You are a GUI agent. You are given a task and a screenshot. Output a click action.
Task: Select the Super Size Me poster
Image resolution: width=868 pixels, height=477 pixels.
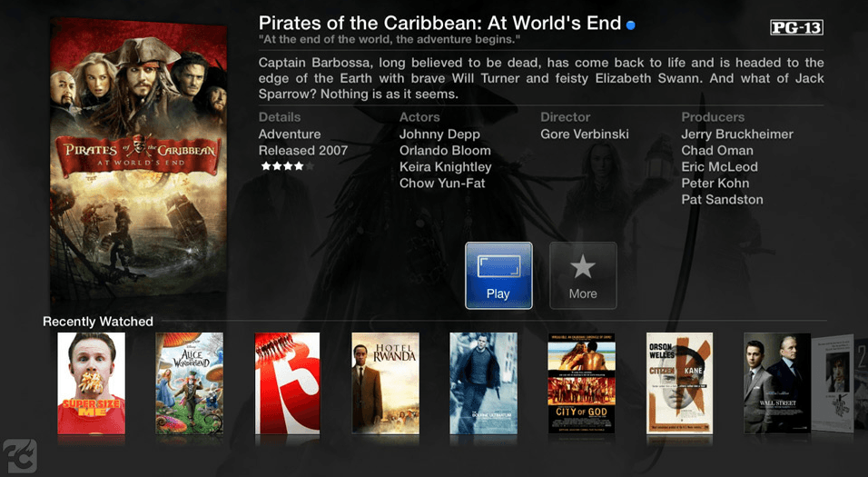92,383
